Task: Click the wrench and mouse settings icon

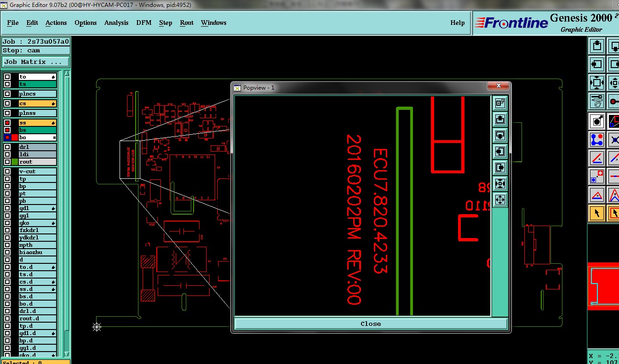Action: [597, 101]
